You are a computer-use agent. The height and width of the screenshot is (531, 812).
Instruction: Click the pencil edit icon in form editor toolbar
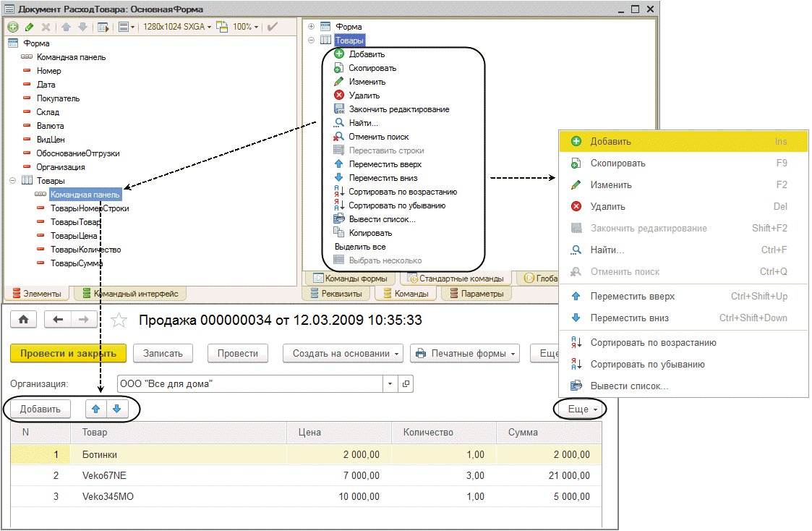(x=30, y=27)
